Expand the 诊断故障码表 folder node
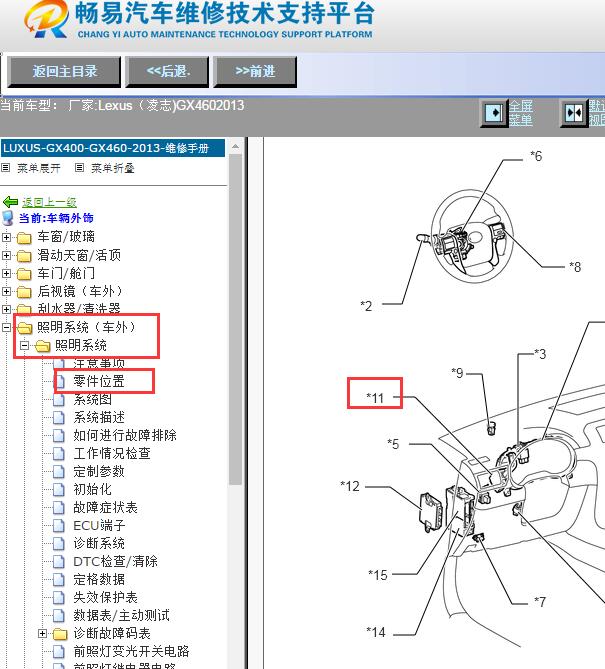 tap(42, 634)
